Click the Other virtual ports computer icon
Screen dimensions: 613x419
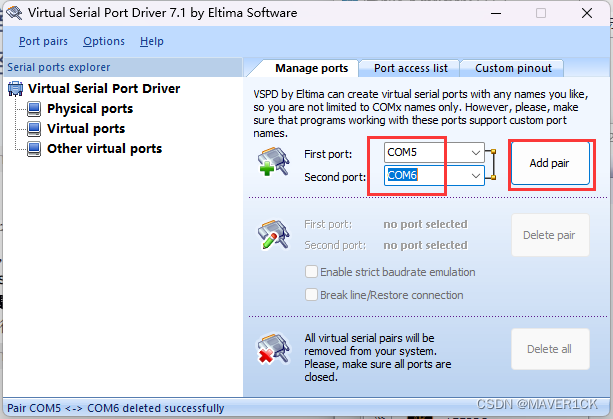34,149
